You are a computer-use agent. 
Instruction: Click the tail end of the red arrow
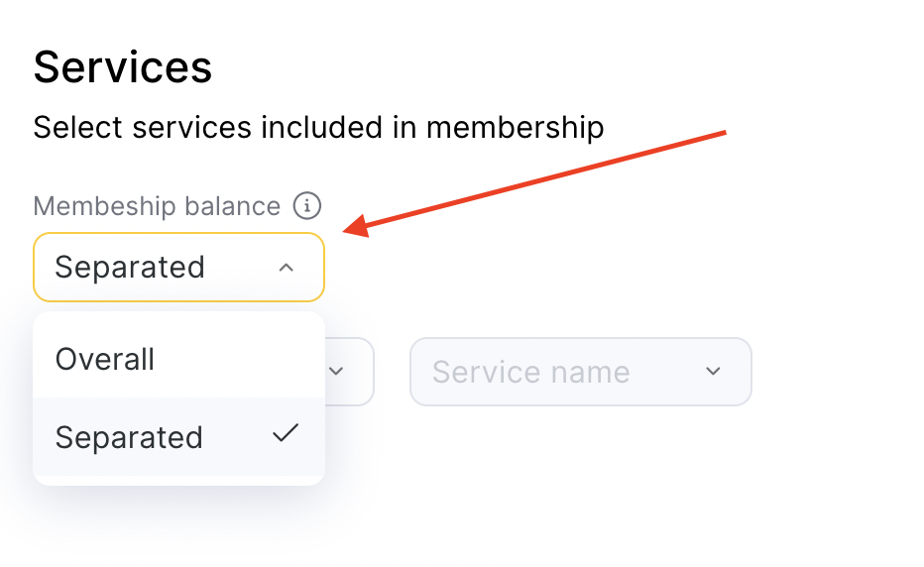(725, 131)
